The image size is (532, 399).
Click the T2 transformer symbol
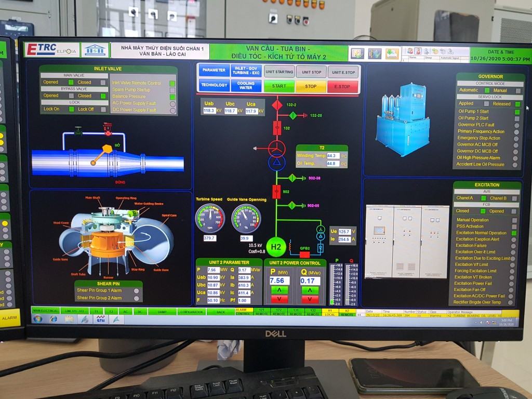[x=276, y=155]
